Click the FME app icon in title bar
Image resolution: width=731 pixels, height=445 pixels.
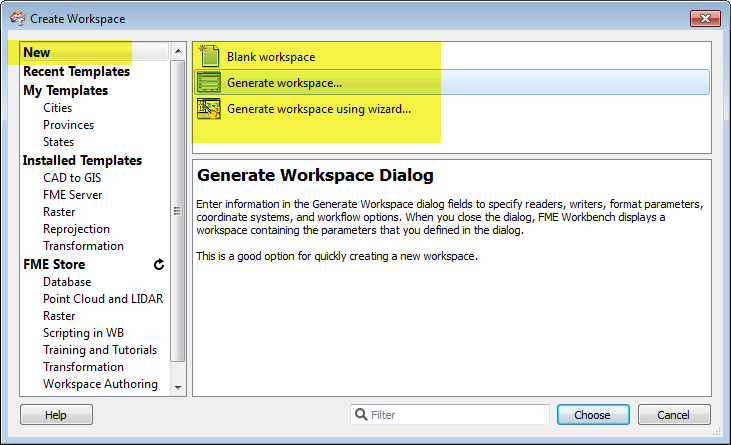[x=18, y=19]
